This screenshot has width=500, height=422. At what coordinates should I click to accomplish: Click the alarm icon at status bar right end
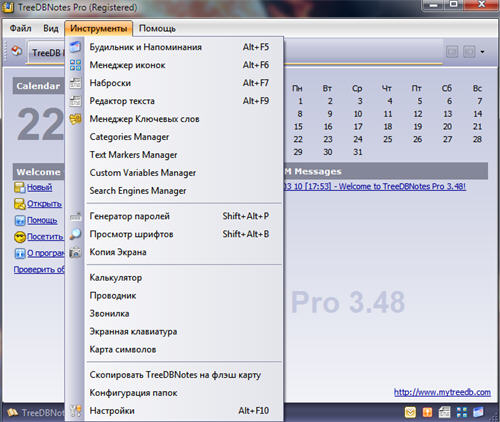click(x=478, y=412)
